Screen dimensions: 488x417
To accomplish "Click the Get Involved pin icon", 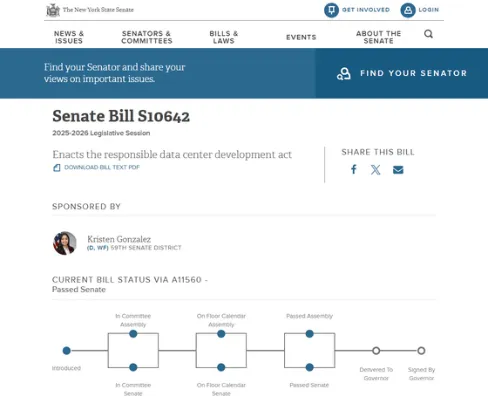I will click(x=331, y=10).
